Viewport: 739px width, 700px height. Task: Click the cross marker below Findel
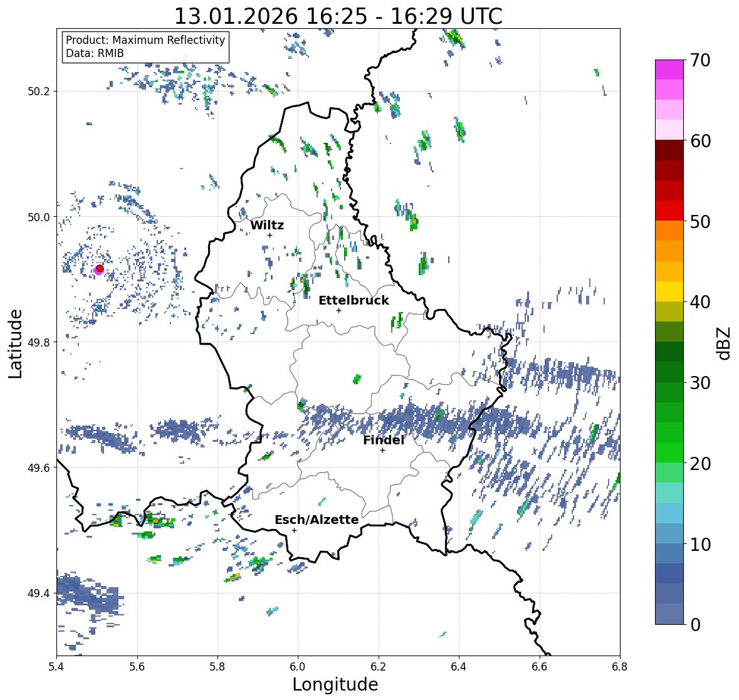[383, 451]
